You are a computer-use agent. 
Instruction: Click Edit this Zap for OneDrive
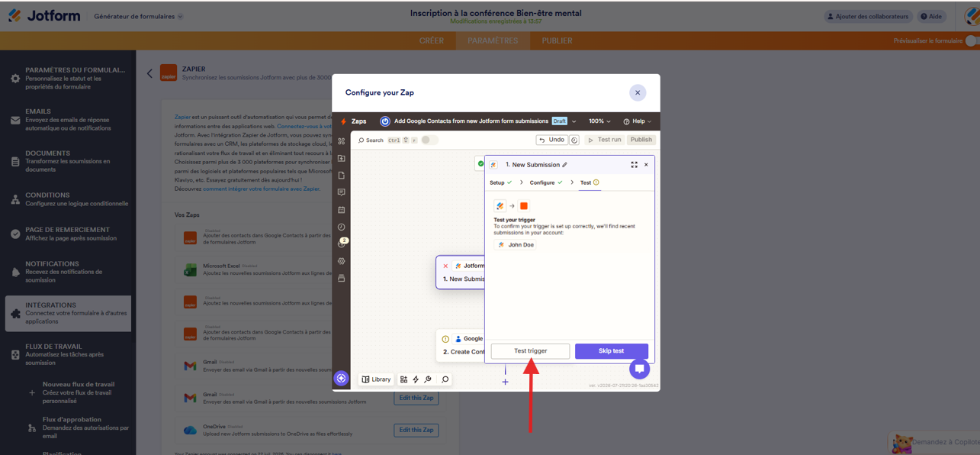(x=416, y=430)
